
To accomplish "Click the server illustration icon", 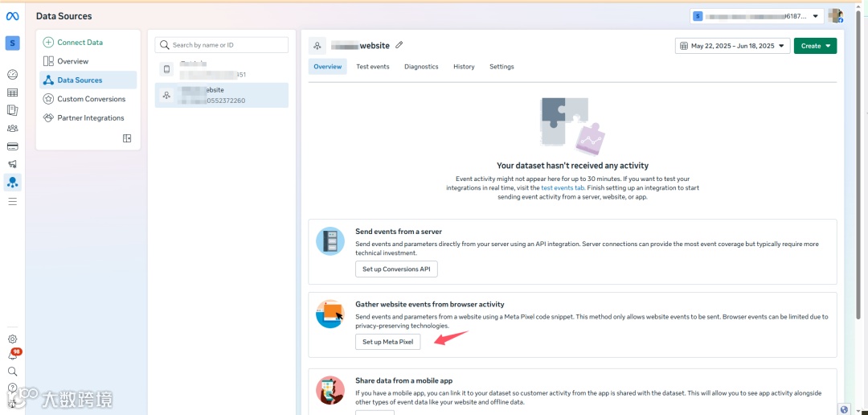I will (330, 241).
